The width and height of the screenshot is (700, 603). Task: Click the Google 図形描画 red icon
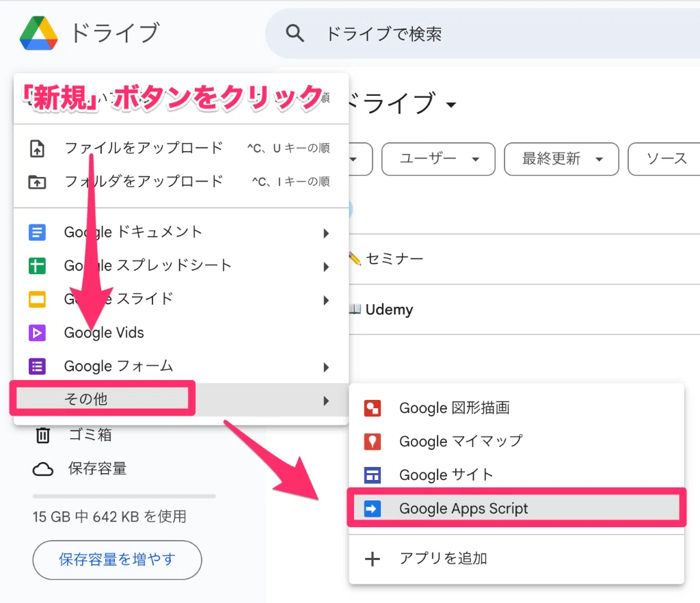pos(373,408)
